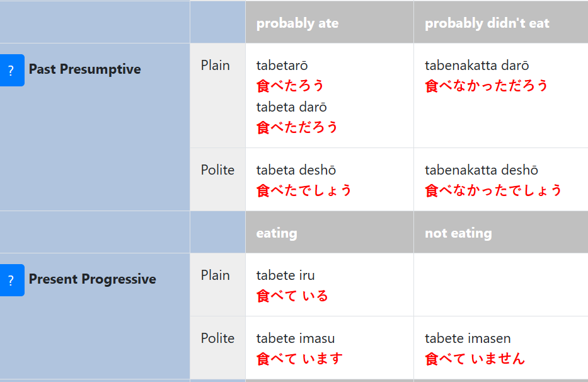Click the Polite label in Past Presumptive
This screenshot has height=382, width=588.
point(217,170)
